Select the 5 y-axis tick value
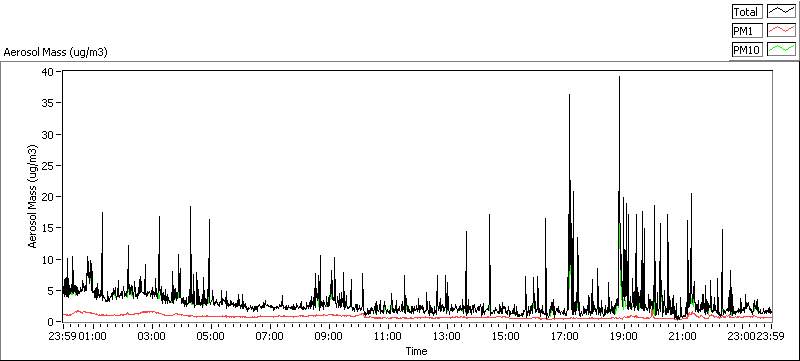Image resolution: width=800 pixels, height=361 pixels. pyautogui.click(x=50, y=291)
